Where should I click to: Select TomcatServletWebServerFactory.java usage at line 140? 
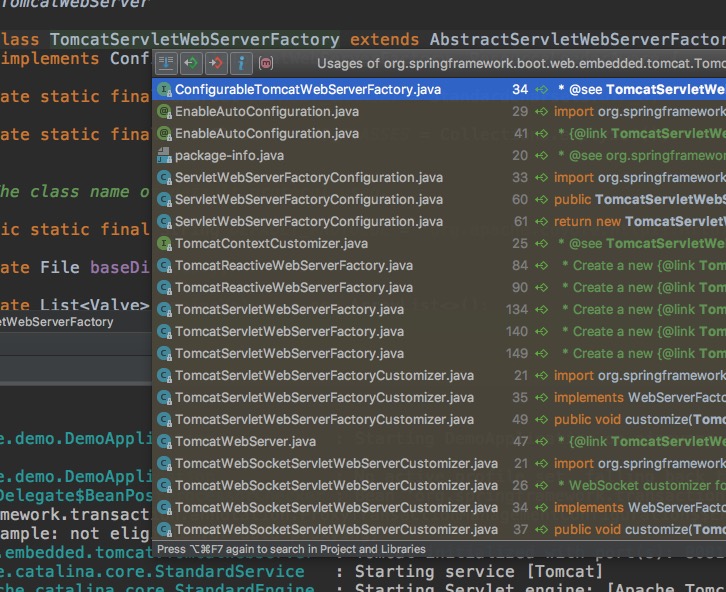coord(439,331)
